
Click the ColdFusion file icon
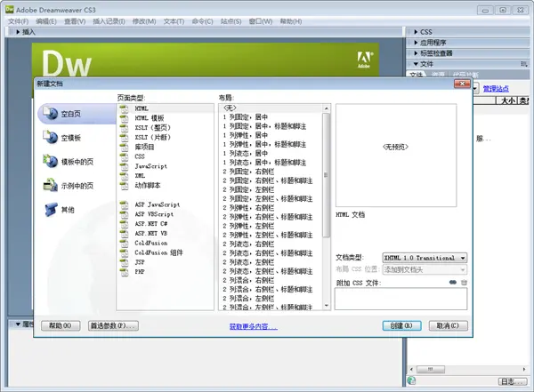[125, 243]
